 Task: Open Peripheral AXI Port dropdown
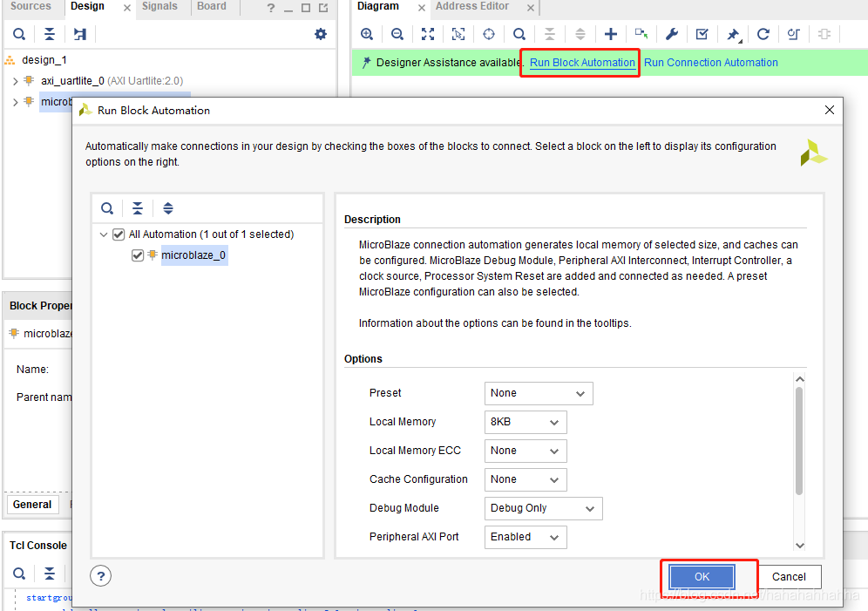click(x=526, y=537)
